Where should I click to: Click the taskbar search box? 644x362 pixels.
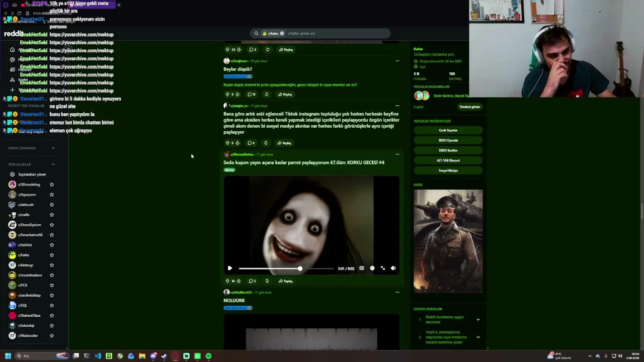pos(43,356)
